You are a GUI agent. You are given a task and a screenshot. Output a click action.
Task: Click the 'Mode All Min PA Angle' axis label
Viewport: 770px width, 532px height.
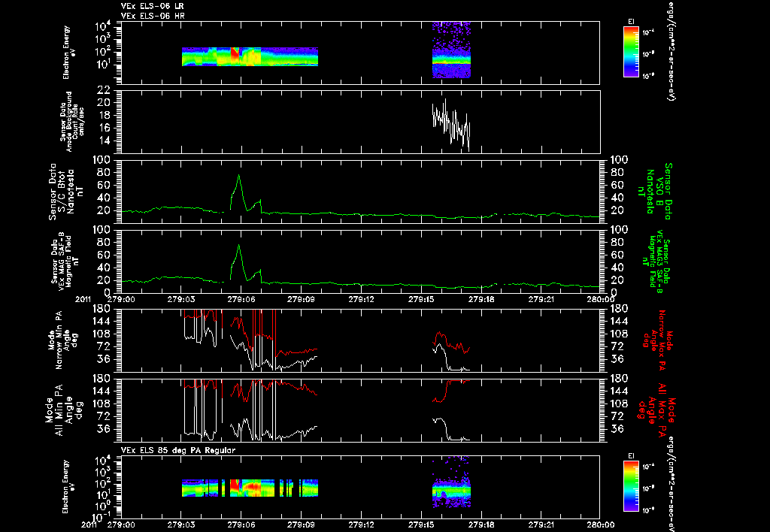click(65, 410)
